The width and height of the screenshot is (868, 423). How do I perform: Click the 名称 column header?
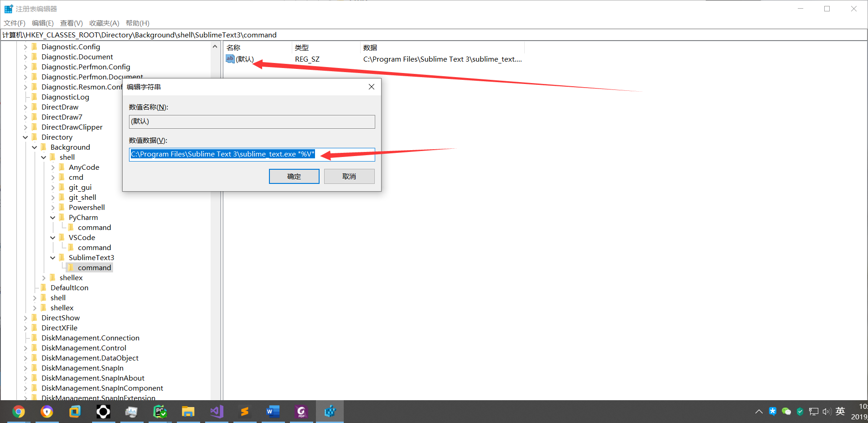258,47
